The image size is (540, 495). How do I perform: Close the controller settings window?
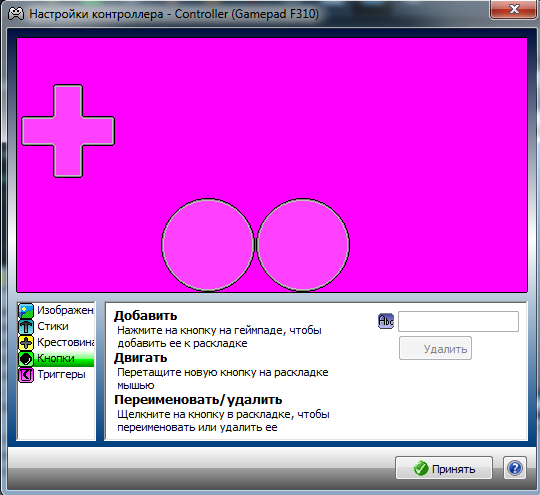click(514, 9)
